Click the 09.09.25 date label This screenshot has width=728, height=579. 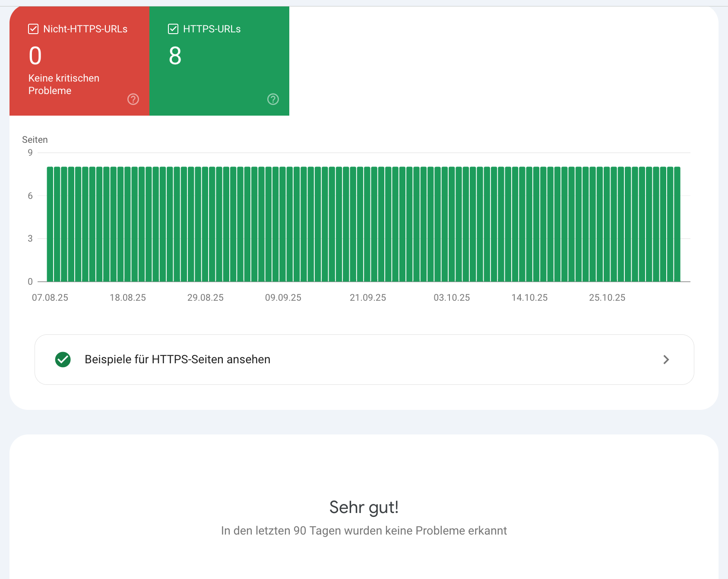click(x=283, y=298)
